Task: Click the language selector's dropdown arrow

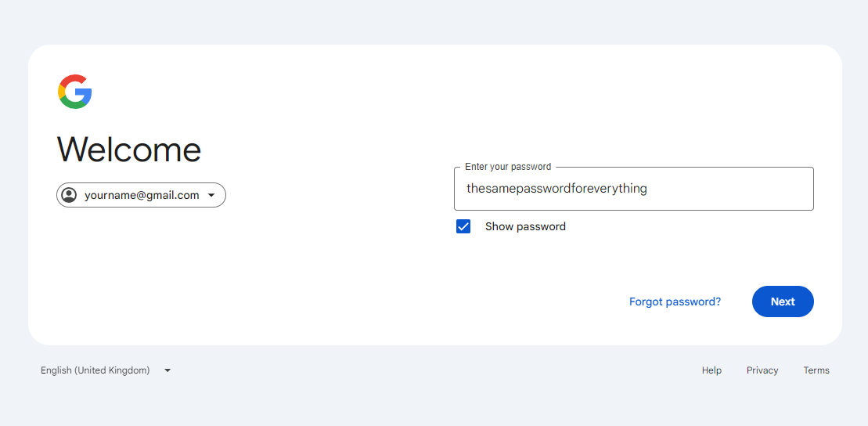Action: [x=167, y=370]
